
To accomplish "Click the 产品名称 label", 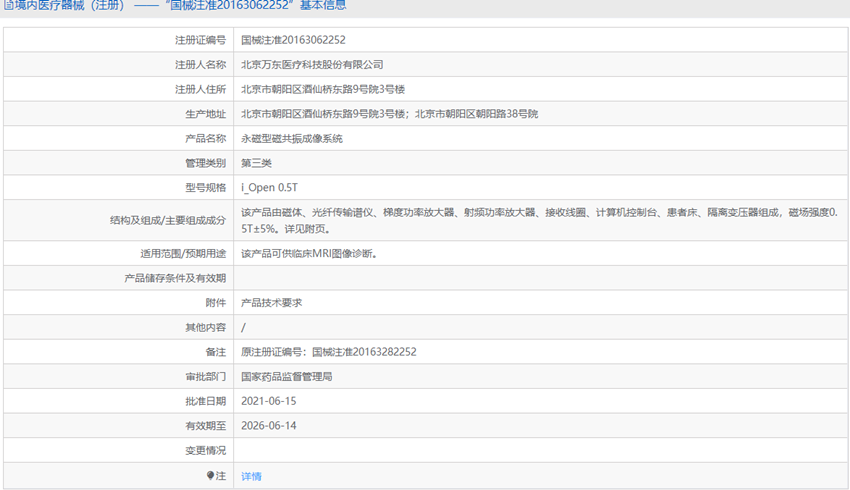I will (x=205, y=138).
